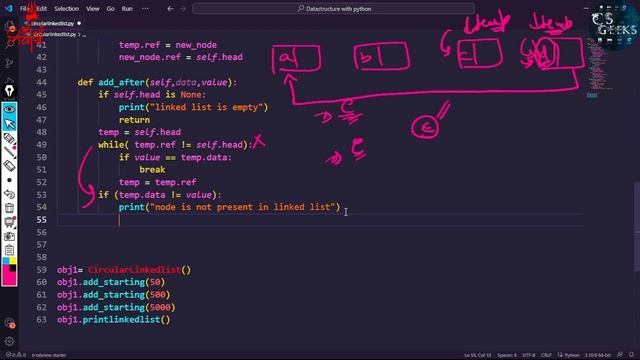Viewport: 640px width, 360px height.
Task: Open the Selection menu
Action: pos(67,9)
